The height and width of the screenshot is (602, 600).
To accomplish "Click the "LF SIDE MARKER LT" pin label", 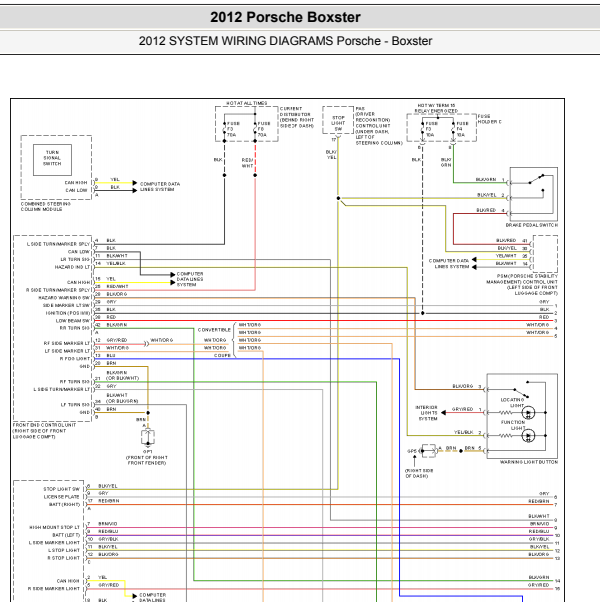I will click(67, 351).
